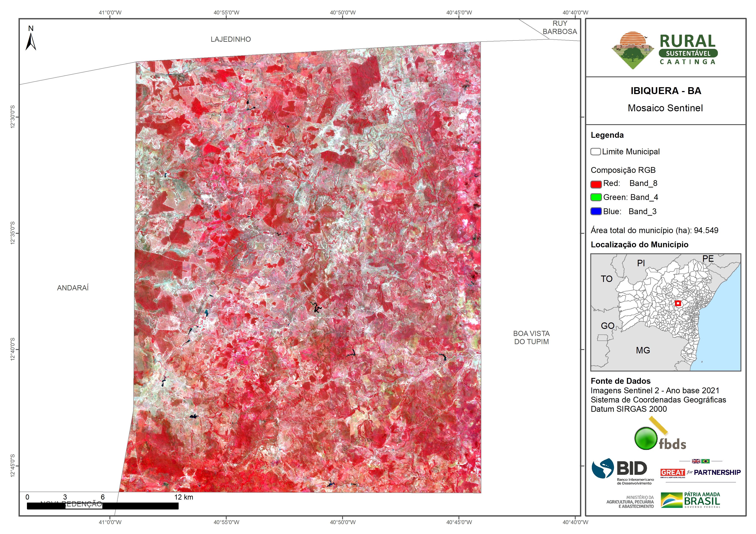Click the fbds green sphere logo
The image size is (756, 534).
[x=646, y=438]
